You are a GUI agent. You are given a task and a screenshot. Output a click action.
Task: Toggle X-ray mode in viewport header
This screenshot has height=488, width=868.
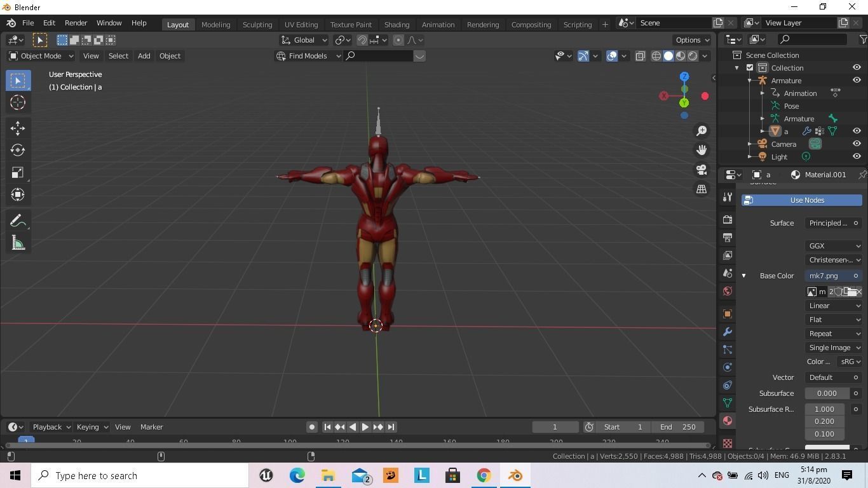640,56
